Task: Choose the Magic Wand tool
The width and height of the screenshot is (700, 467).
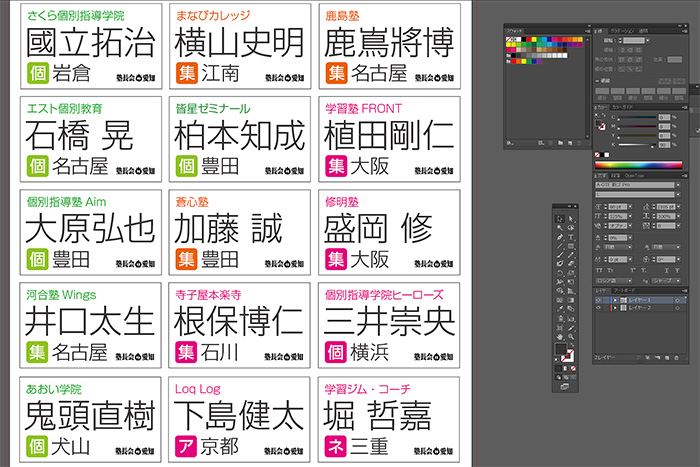Action: pos(561,229)
